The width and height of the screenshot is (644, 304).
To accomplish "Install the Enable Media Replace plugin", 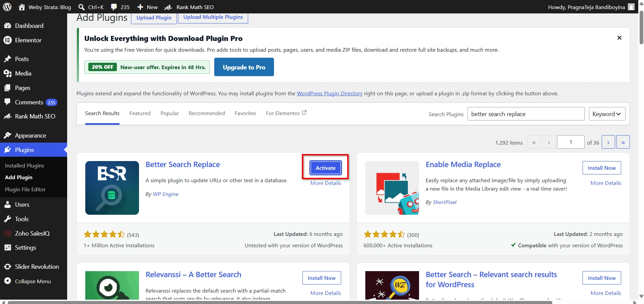I will tap(602, 168).
